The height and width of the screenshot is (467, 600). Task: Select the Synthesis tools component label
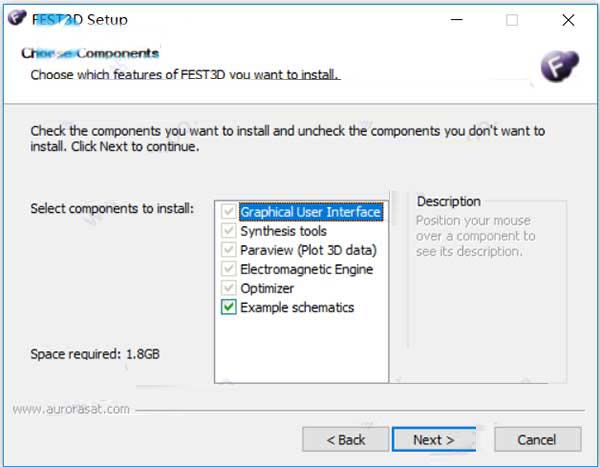click(x=284, y=231)
